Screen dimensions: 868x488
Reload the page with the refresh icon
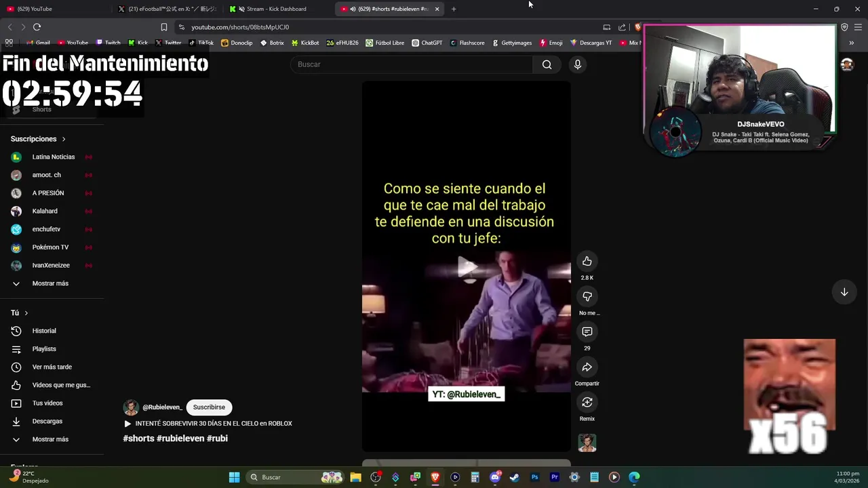click(x=37, y=27)
